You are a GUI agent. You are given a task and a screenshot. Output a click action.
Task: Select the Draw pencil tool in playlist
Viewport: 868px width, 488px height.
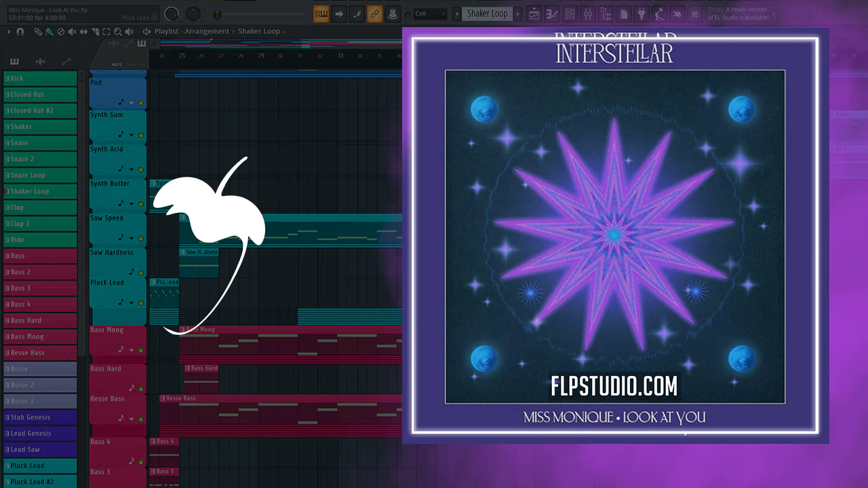click(38, 31)
